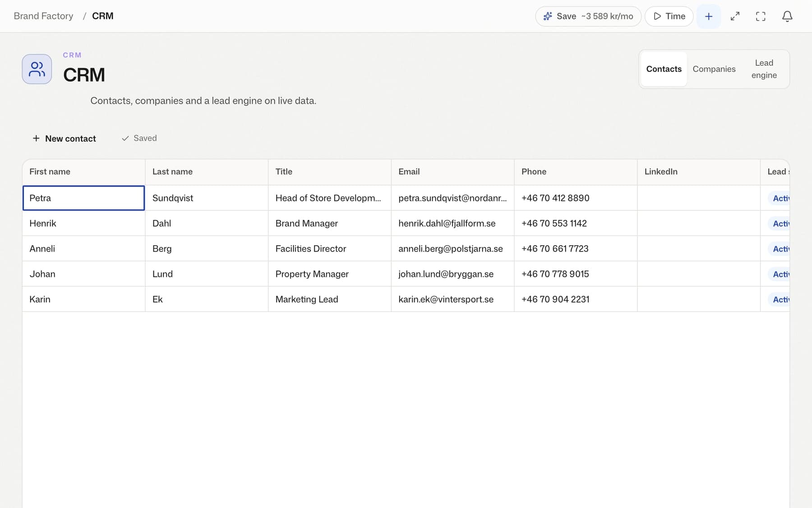Click phone +46 70 553 1142
The width and height of the screenshot is (812, 508).
tap(576, 223)
